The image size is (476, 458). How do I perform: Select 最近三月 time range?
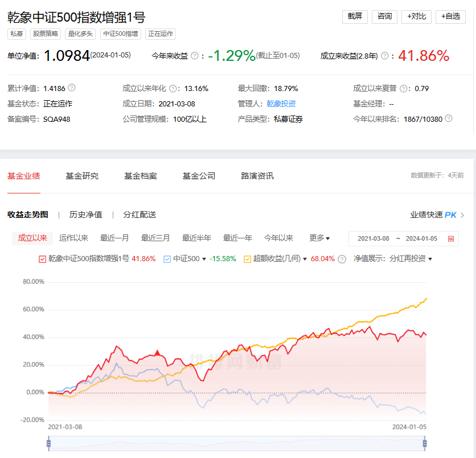(x=155, y=238)
